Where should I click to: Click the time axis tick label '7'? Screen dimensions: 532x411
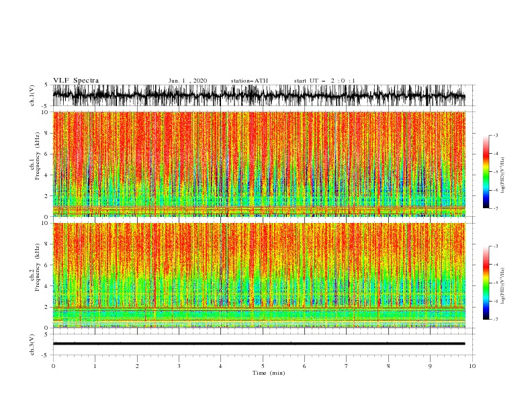pos(347,366)
